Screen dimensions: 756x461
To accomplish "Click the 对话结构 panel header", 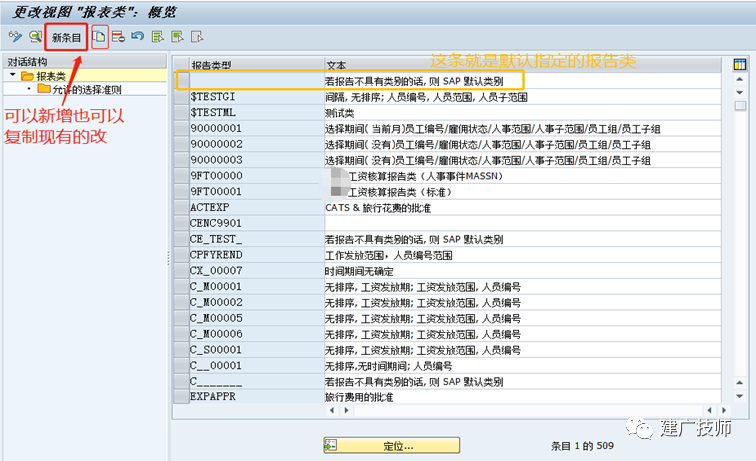I will coord(85,62).
